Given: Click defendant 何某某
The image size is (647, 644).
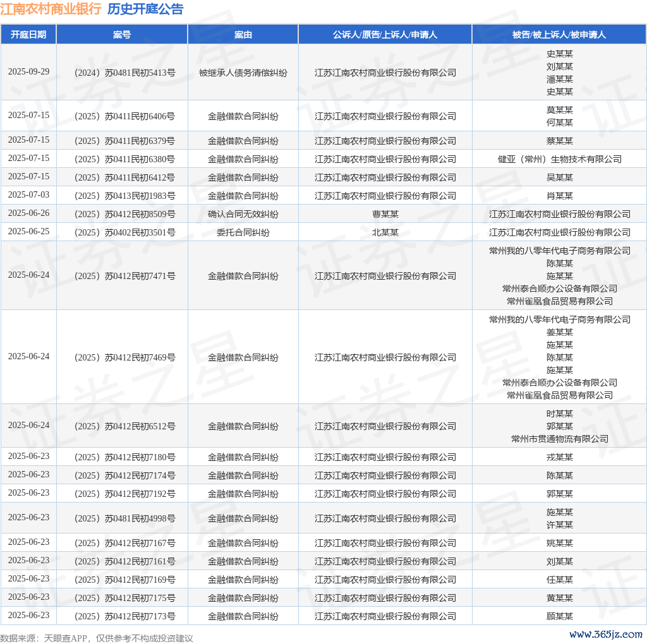Looking at the screenshot, I should [x=560, y=122].
